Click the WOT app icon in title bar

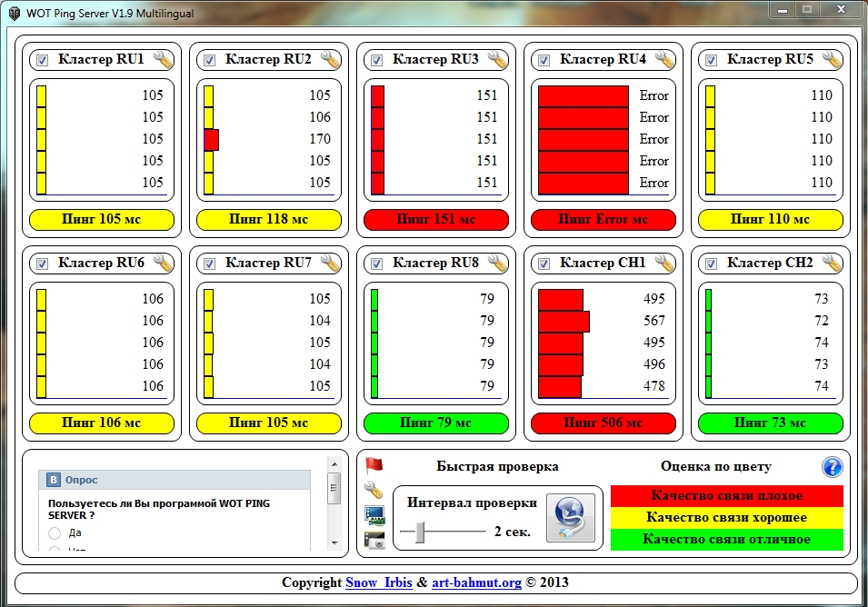pos(15,13)
